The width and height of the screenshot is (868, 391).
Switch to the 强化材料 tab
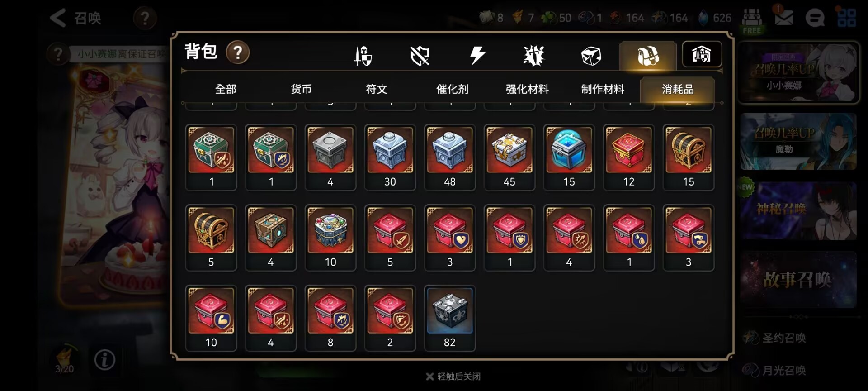point(527,89)
